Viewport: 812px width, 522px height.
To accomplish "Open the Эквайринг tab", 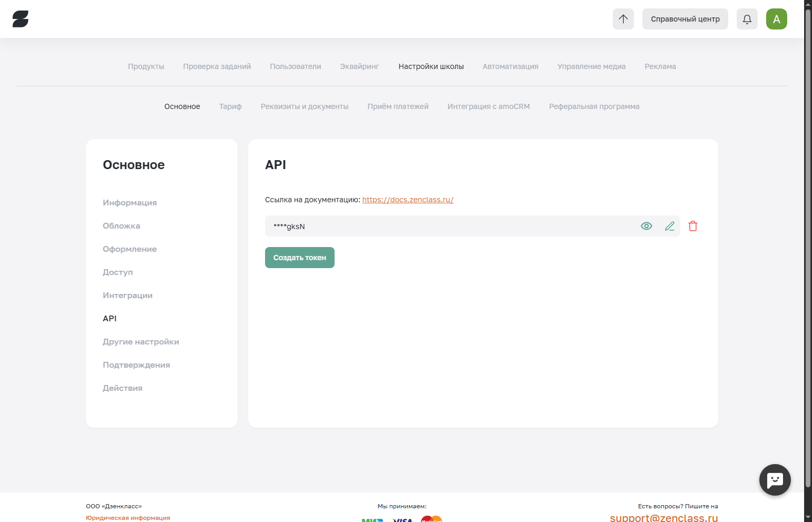I will [360, 66].
